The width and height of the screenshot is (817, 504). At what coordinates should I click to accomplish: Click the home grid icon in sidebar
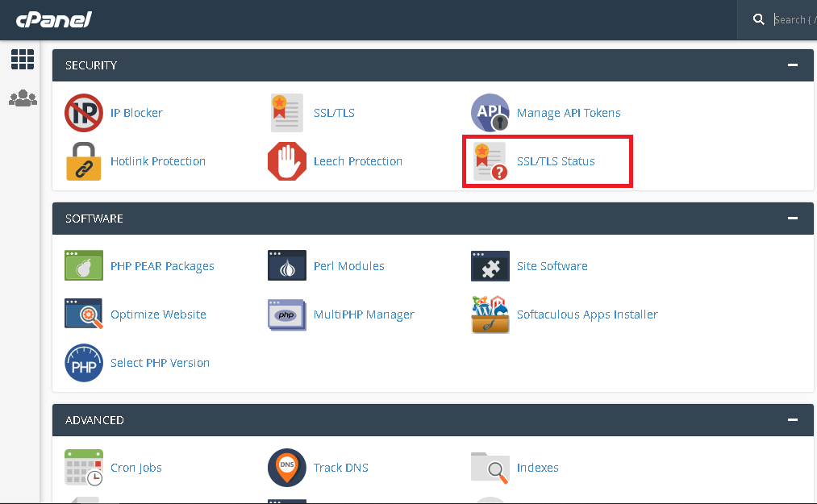coord(23,60)
